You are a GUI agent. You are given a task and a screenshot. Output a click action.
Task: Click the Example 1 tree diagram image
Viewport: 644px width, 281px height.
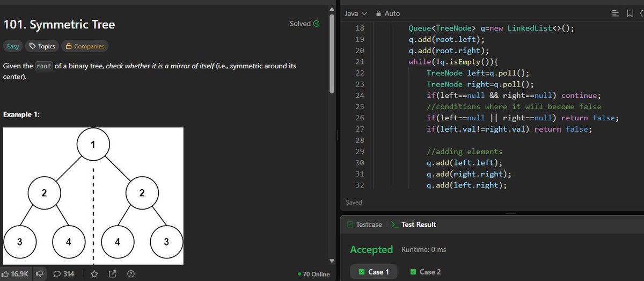(93, 196)
